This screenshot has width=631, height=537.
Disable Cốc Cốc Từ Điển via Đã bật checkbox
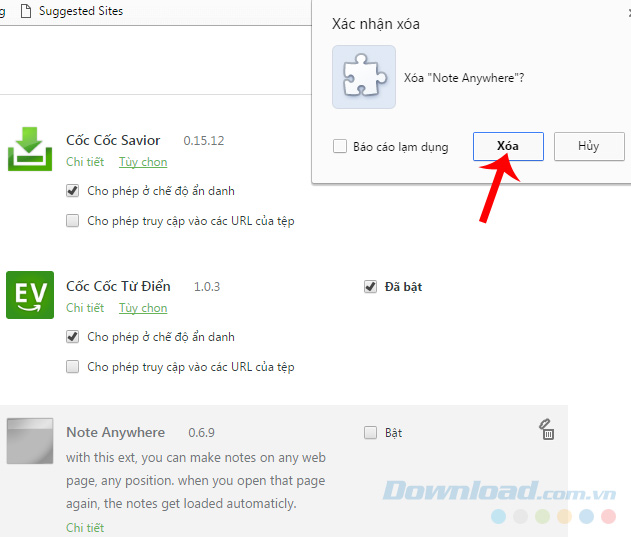(370, 287)
